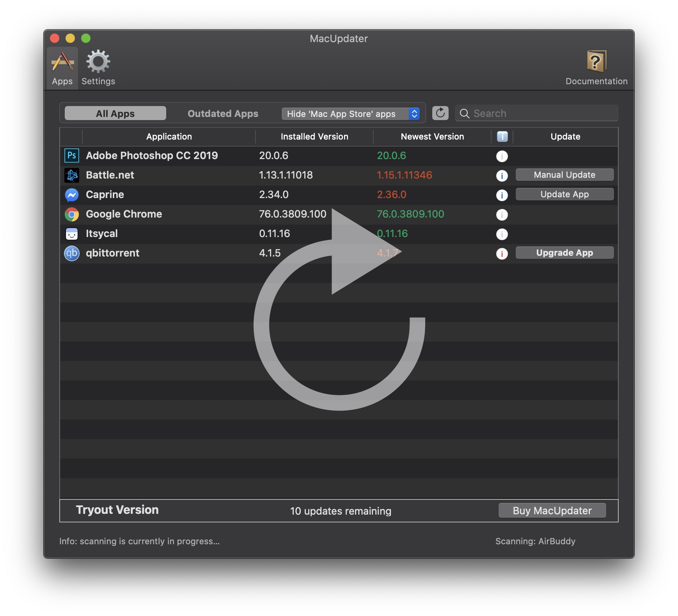Viewport: 678px width, 616px height.
Task: Show info for Adobe Photoshop CC 2019
Action: tap(502, 156)
